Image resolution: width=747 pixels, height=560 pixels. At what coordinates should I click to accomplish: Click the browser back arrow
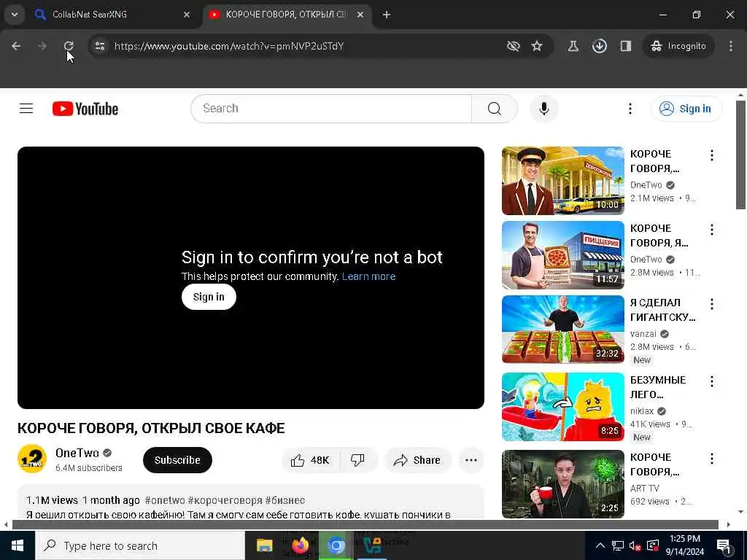16,46
